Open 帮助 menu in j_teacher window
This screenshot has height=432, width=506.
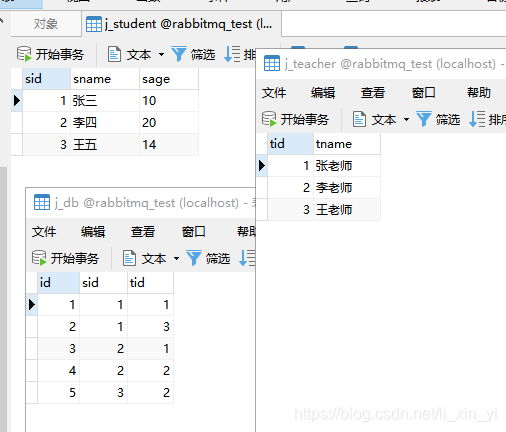click(479, 93)
